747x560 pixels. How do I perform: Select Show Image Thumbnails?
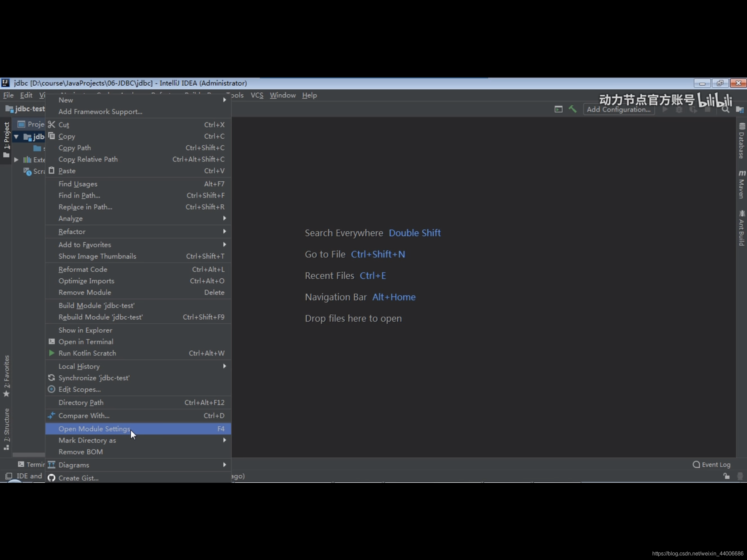[x=138, y=256]
